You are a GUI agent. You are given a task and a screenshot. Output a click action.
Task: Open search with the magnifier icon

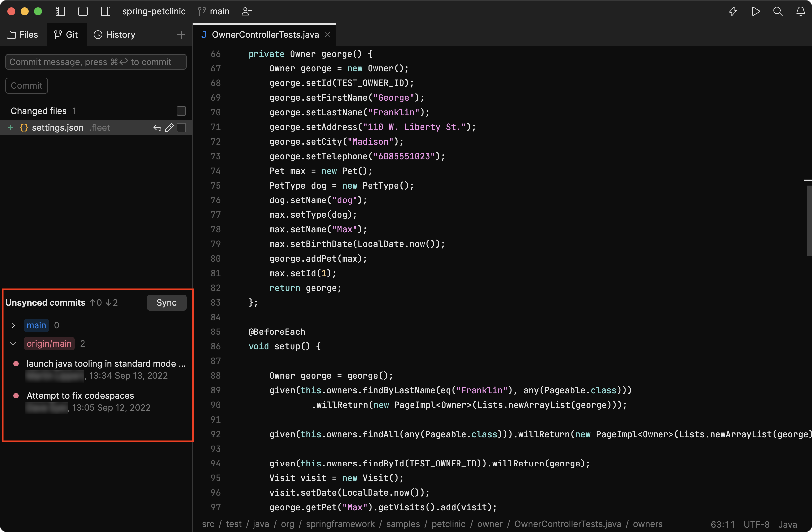click(778, 11)
